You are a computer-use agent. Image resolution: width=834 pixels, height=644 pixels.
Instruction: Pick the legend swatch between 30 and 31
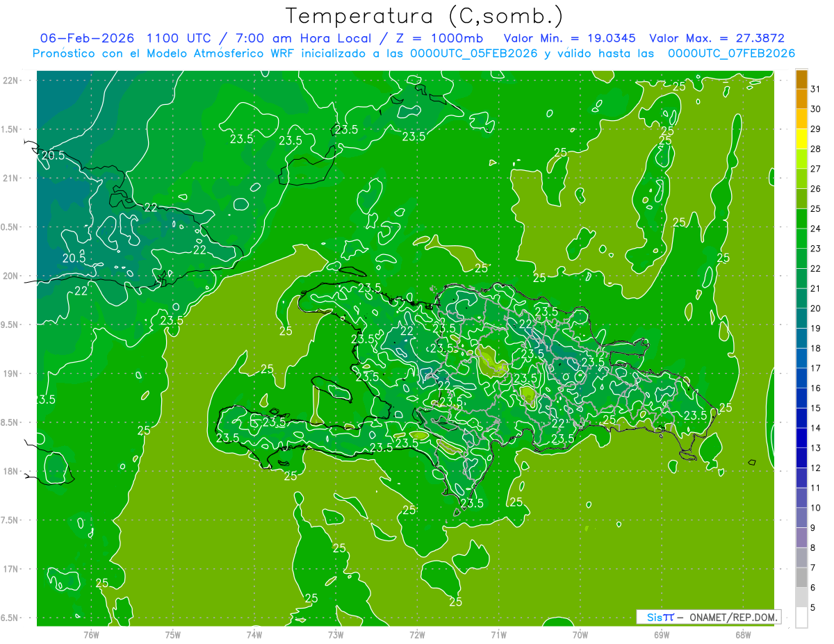(x=801, y=100)
